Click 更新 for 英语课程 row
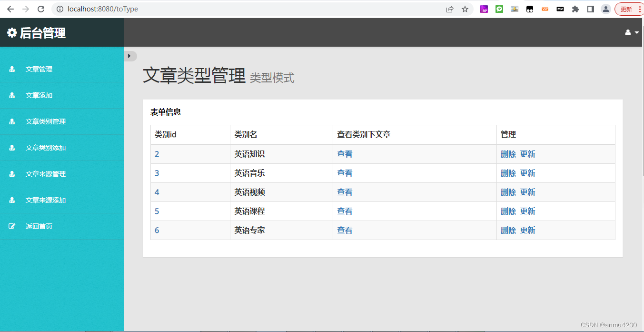 [x=527, y=211]
